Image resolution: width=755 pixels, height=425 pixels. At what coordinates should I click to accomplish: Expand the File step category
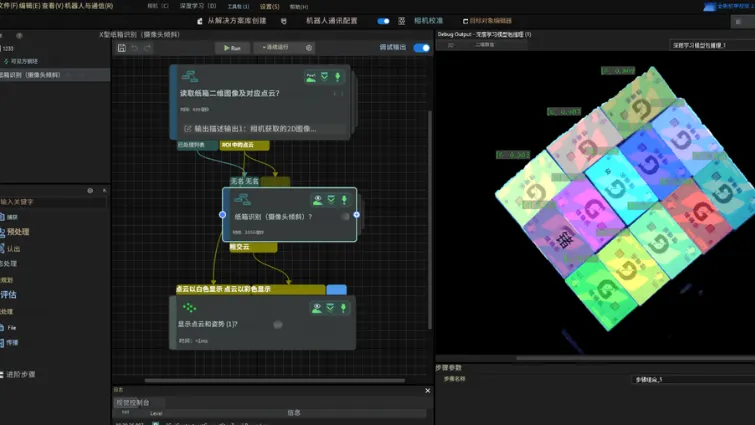8,328
